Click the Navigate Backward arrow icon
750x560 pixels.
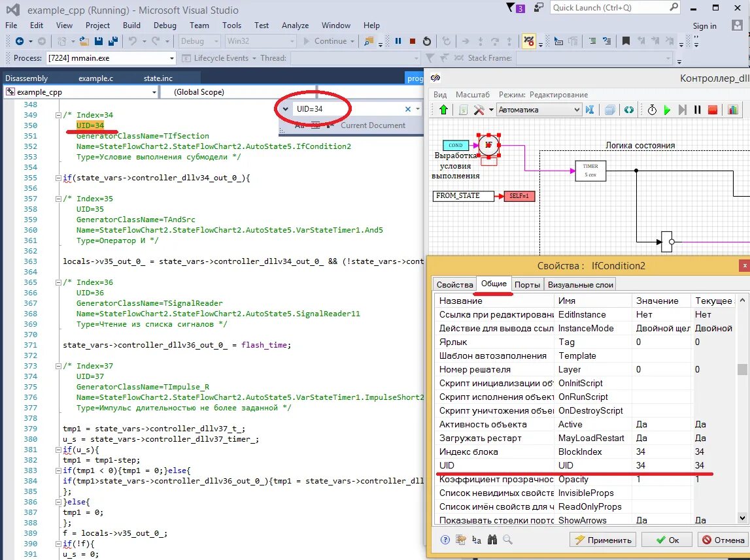click(x=20, y=41)
